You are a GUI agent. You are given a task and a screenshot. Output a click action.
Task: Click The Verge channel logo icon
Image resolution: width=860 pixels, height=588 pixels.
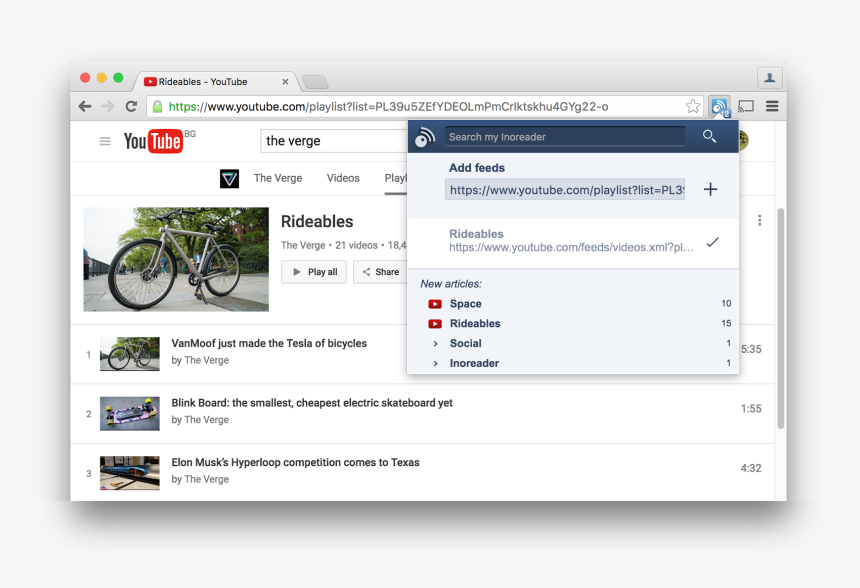[x=230, y=178]
